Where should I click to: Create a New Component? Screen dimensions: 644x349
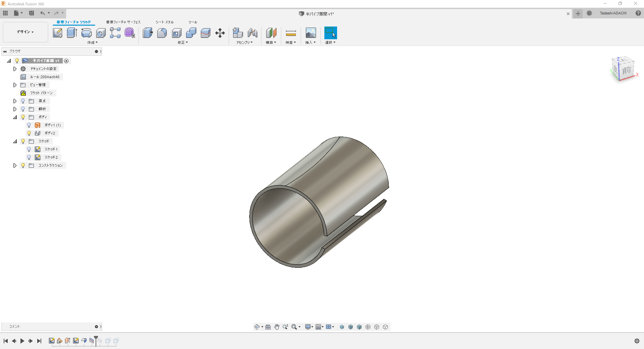click(238, 33)
